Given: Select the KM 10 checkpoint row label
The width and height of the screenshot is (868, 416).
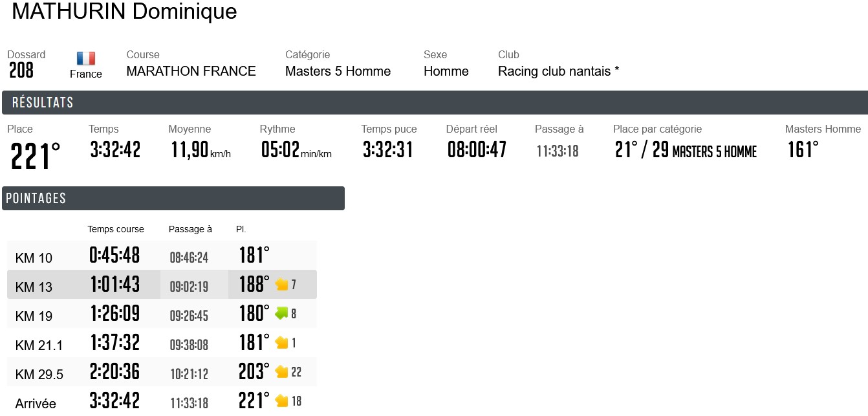Looking at the screenshot, I should pos(34,258).
